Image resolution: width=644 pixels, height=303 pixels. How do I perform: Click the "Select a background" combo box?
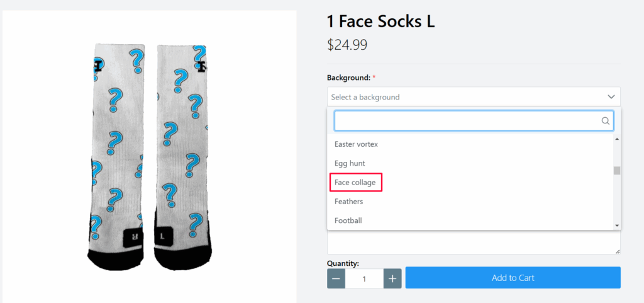click(x=465, y=97)
